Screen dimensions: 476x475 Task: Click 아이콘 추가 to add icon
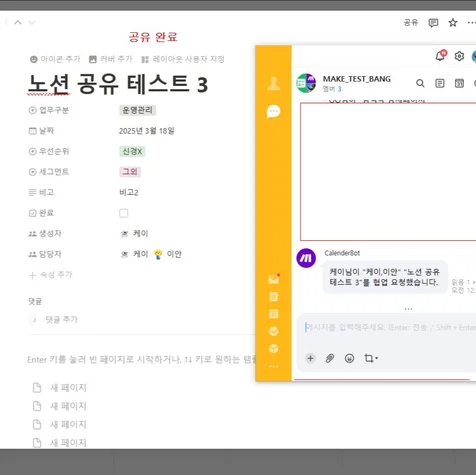(55, 59)
